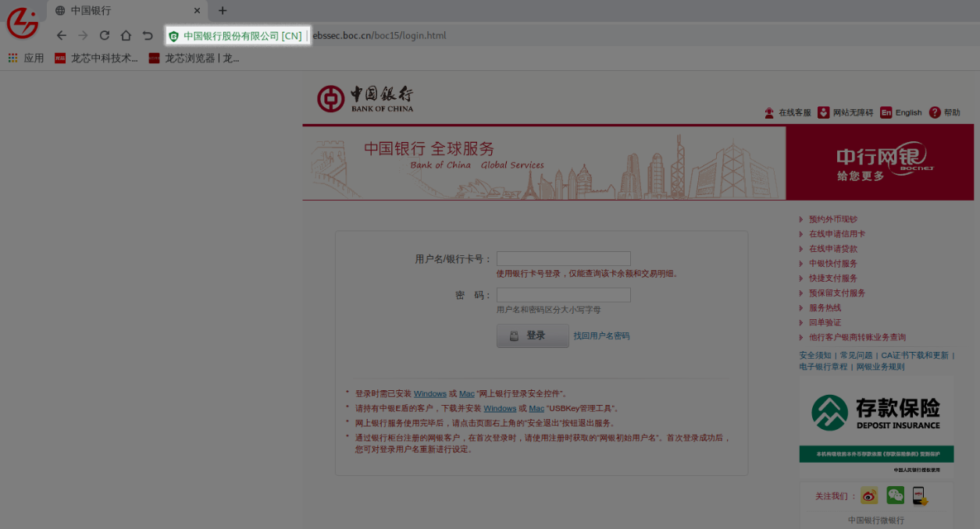This screenshot has height=529, width=980.
Task: Click the green security shield icon
Action: coord(173,36)
